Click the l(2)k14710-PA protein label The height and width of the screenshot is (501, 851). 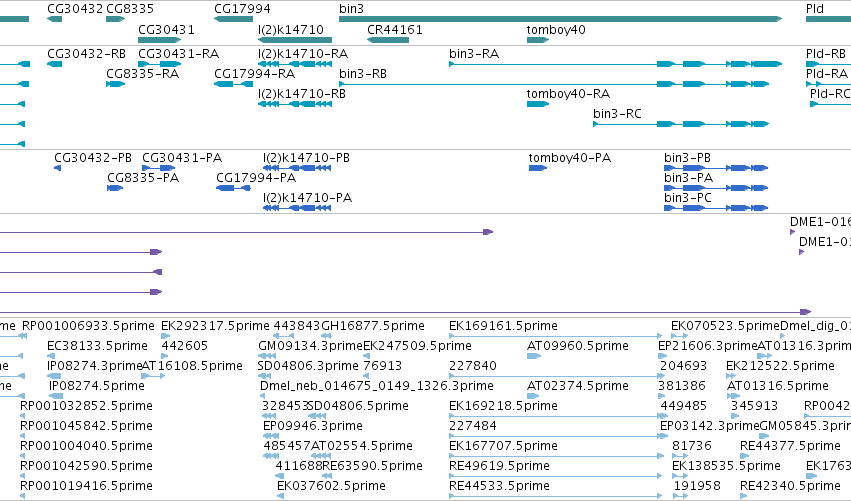(307, 198)
